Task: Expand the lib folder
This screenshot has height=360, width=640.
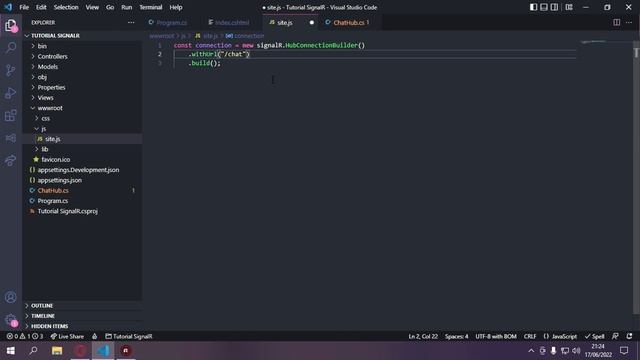Action: pyautogui.click(x=82, y=149)
